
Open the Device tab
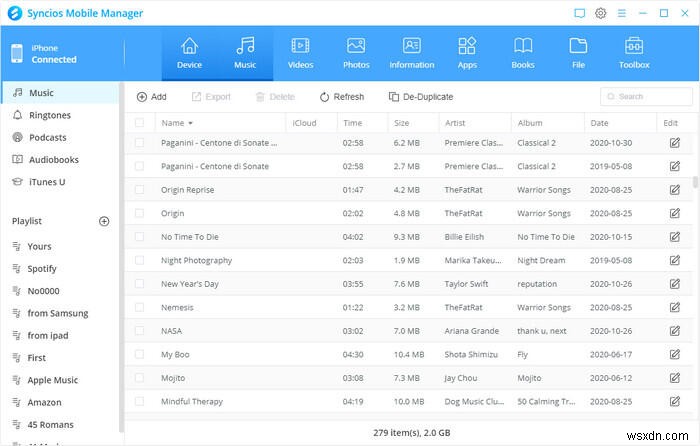tap(189, 54)
